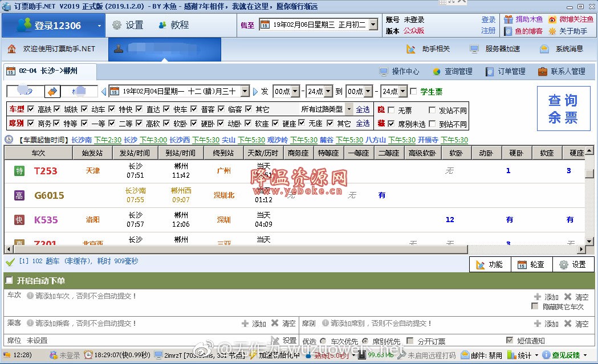This screenshot has height=364, width=598.
Task: Toggle the 发站不同 checkbox
Action: [432, 110]
